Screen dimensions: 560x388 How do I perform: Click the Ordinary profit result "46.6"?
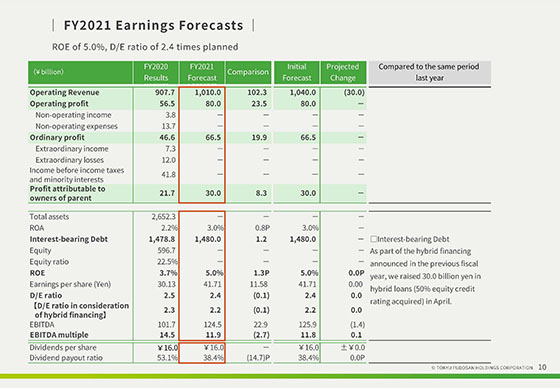click(x=167, y=138)
